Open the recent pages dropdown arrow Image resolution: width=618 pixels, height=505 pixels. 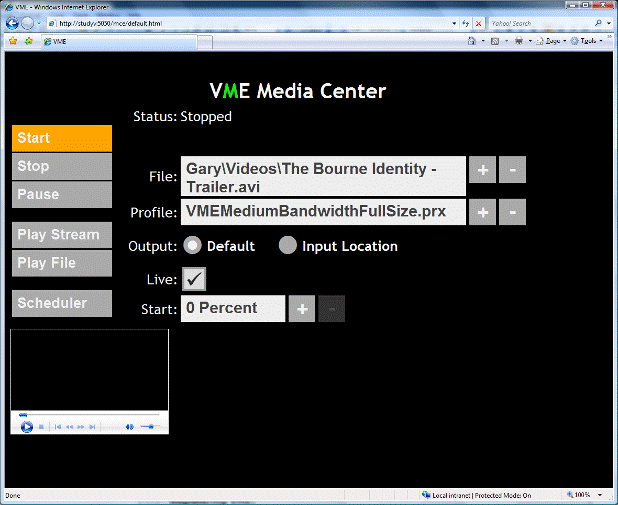(39, 23)
